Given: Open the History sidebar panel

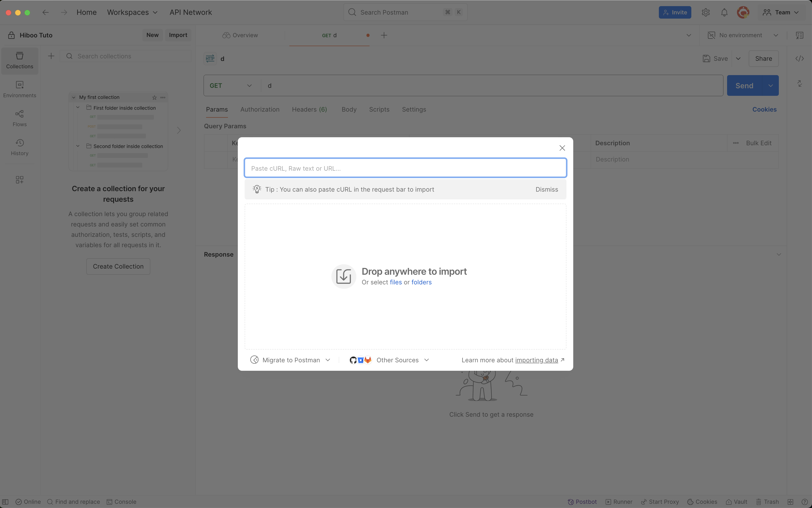Looking at the screenshot, I should (x=20, y=147).
